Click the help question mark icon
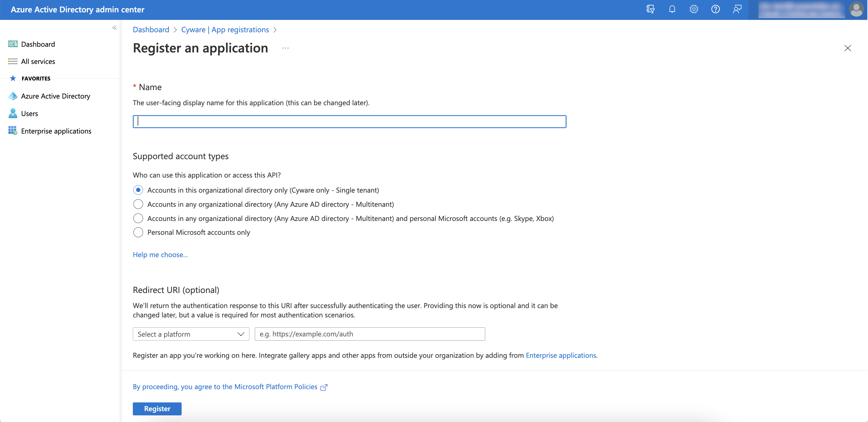Image resolution: width=868 pixels, height=422 pixels. point(715,9)
